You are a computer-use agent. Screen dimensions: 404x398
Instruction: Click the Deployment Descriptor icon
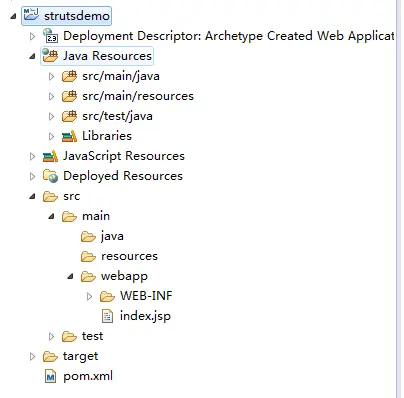pos(50,36)
